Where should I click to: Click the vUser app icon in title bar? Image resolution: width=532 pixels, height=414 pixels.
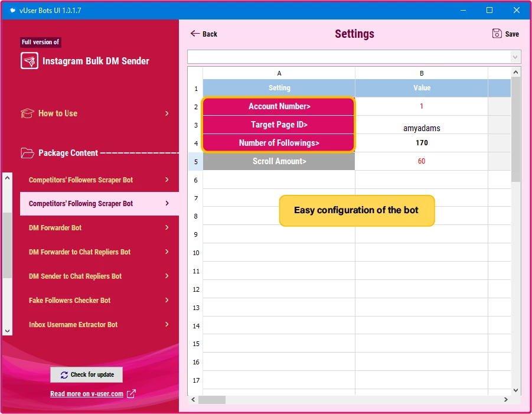[13, 10]
